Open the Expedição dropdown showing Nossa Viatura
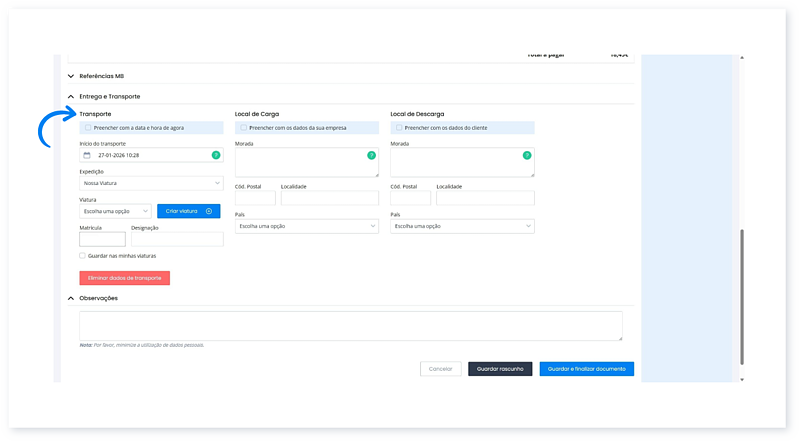Viewport: 800px width, 442px height. (151, 183)
